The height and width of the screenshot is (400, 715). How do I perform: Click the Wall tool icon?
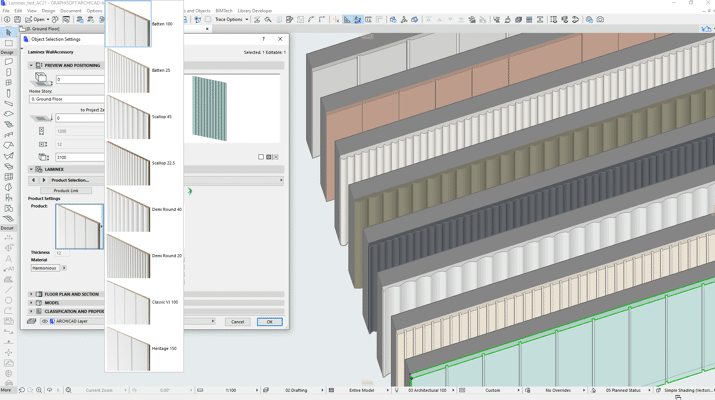9,62
